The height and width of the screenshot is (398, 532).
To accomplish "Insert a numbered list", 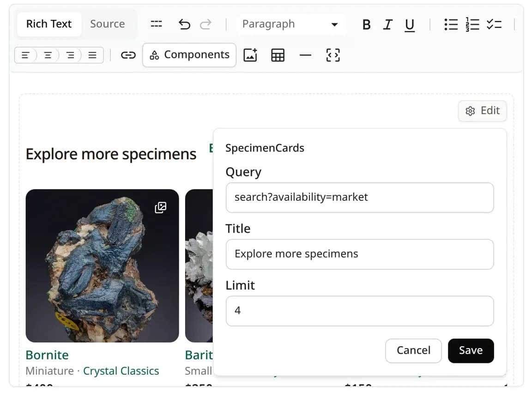I will pos(472,24).
